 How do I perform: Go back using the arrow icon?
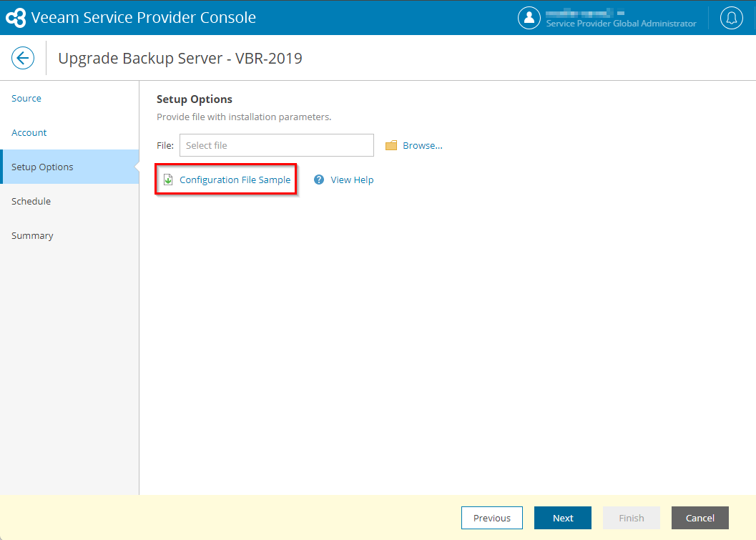point(23,58)
